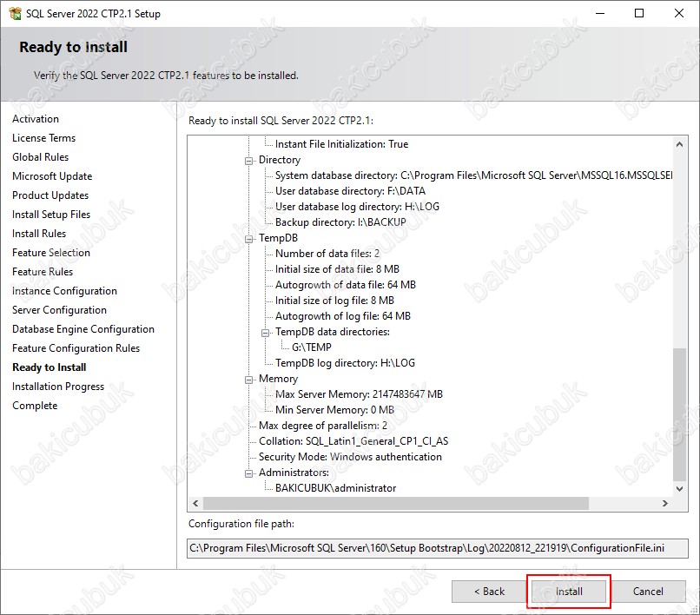This screenshot has height=615, width=700.
Task: Go back with the Back button
Action: click(489, 592)
